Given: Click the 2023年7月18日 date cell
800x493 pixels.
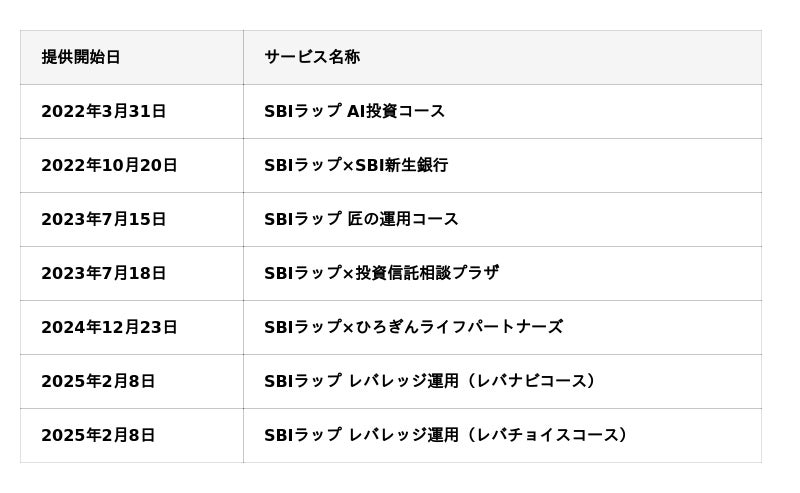Looking at the screenshot, I should 103,273.
